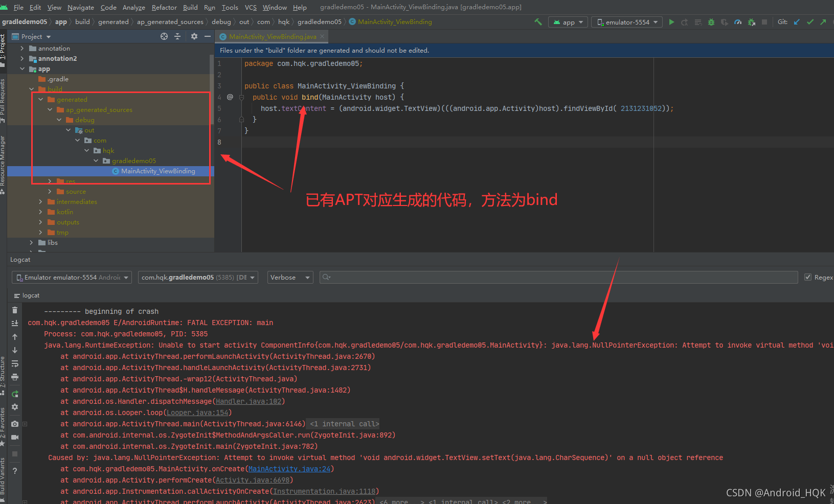The height and width of the screenshot is (504, 834).
Task: Click the Logcat search input field
Action: click(558, 277)
